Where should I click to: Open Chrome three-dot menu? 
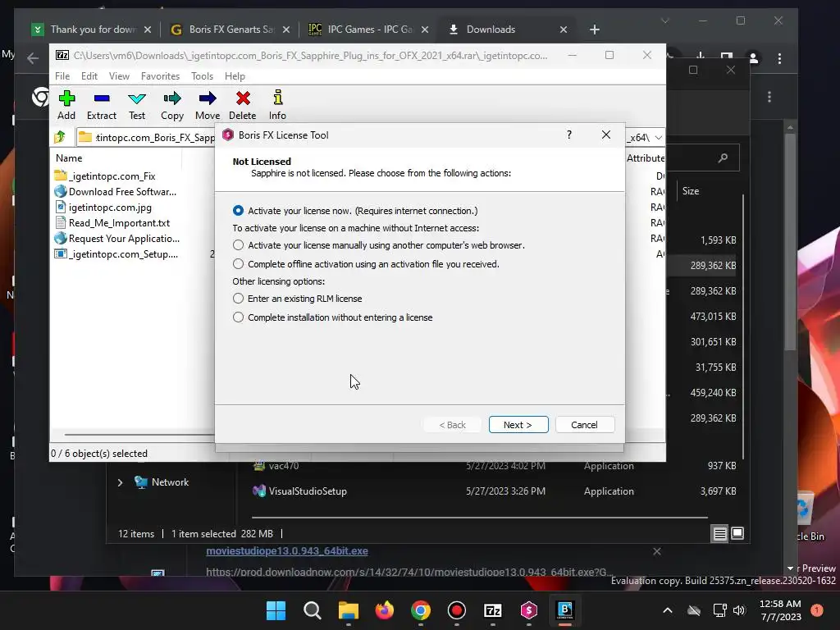click(x=779, y=58)
